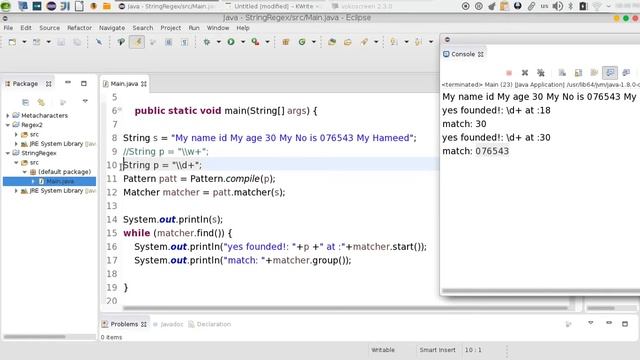The height and width of the screenshot is (360, 640).
Task: Open the External Tools dropdown arrow
Action: 268,42
